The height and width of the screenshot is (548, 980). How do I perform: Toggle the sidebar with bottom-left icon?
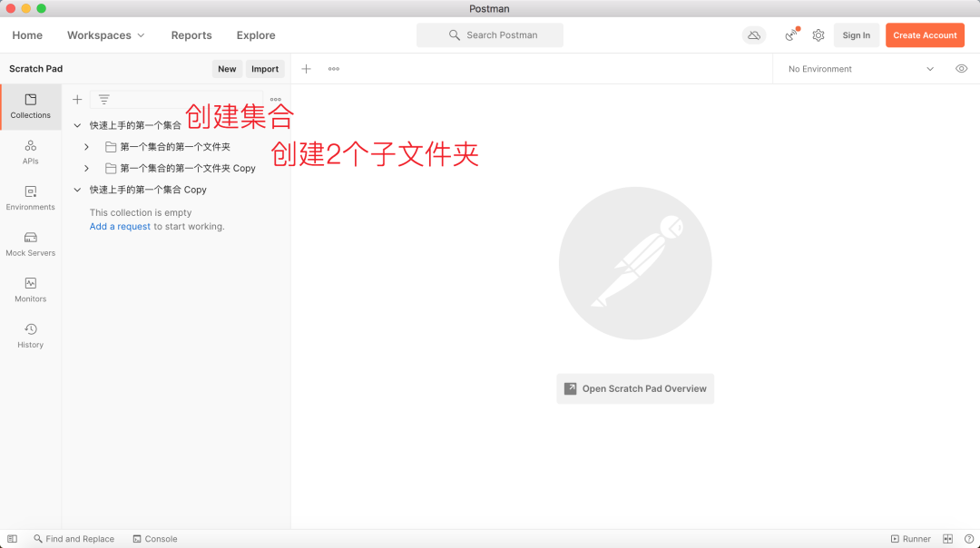[13, 539]
